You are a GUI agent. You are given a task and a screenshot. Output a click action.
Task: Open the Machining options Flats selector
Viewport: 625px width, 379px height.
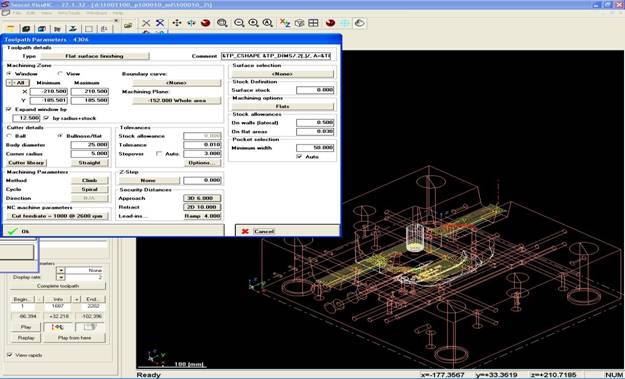point(283,106)
